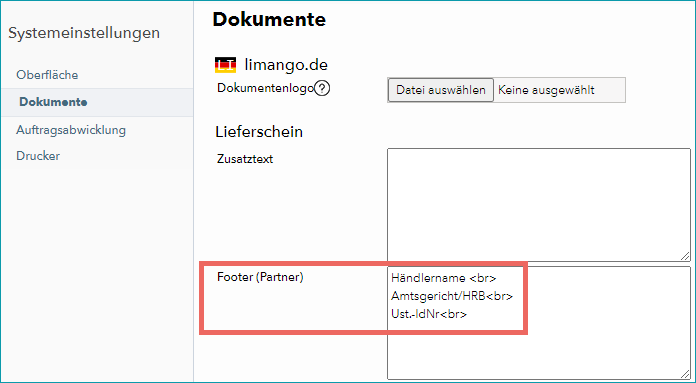The image size is (696, 383).
Task: Click the Dokumentenlogo help question mark icon
Action: 322,89
